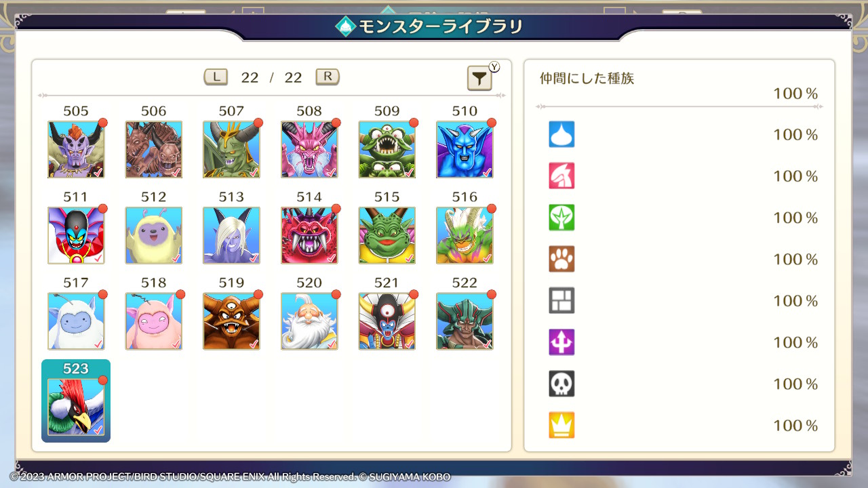
Task: Open monster 514 red spiked beast
Action: (x=309, y=235)
